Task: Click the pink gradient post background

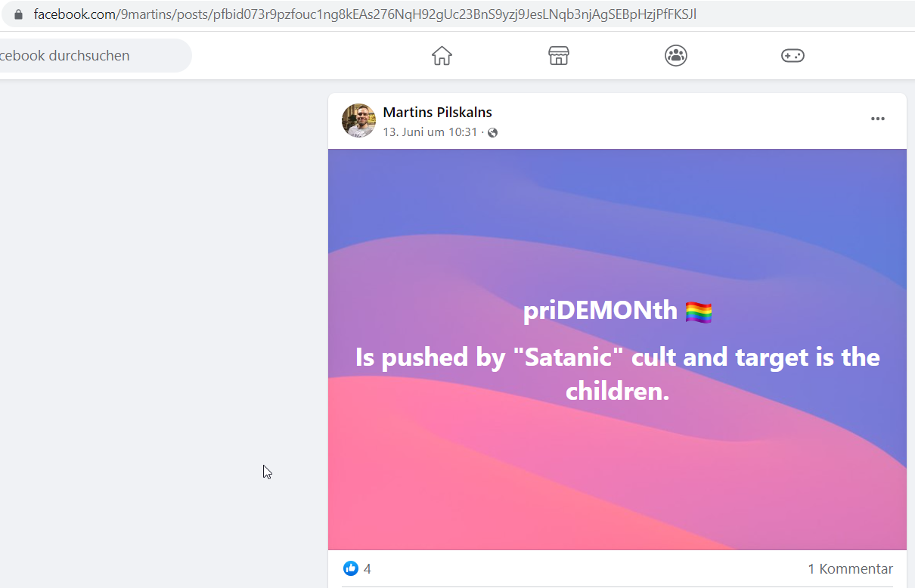Action: click(617, 484)
